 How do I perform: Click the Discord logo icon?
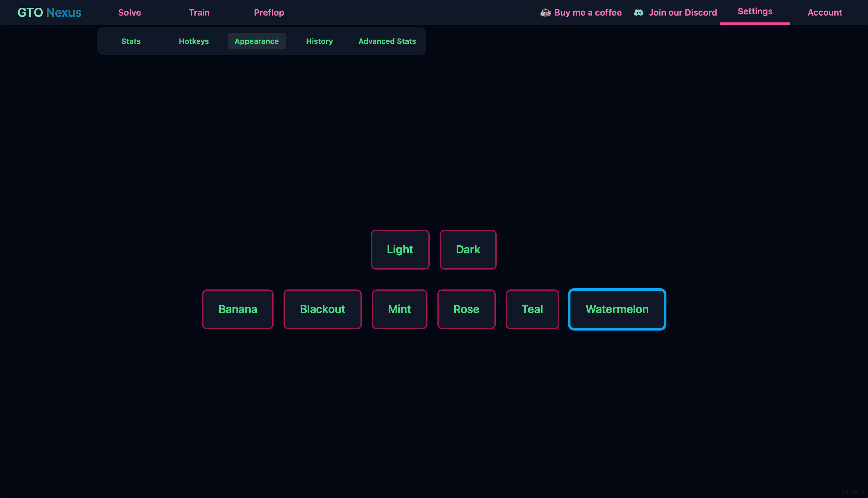[x=638, y=13]
